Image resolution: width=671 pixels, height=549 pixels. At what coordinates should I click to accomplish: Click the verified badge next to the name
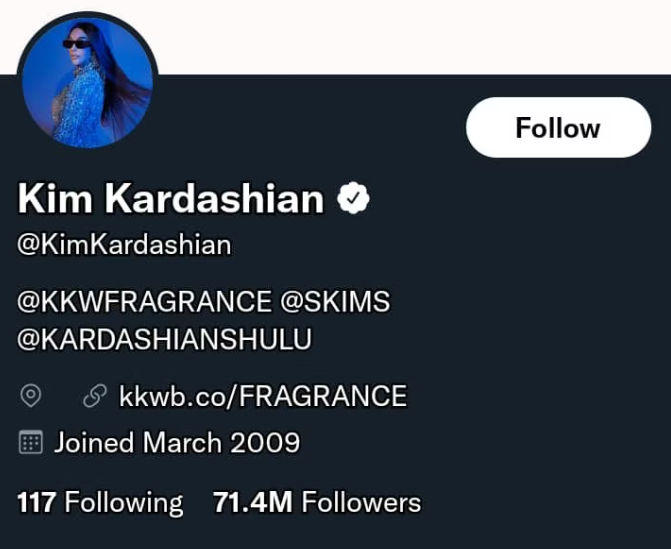click(353, 199)
